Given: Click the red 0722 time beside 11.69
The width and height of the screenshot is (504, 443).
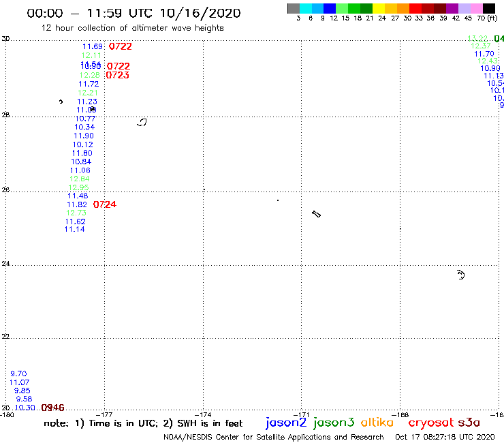Looking at the screenshot, I should 121,46.
